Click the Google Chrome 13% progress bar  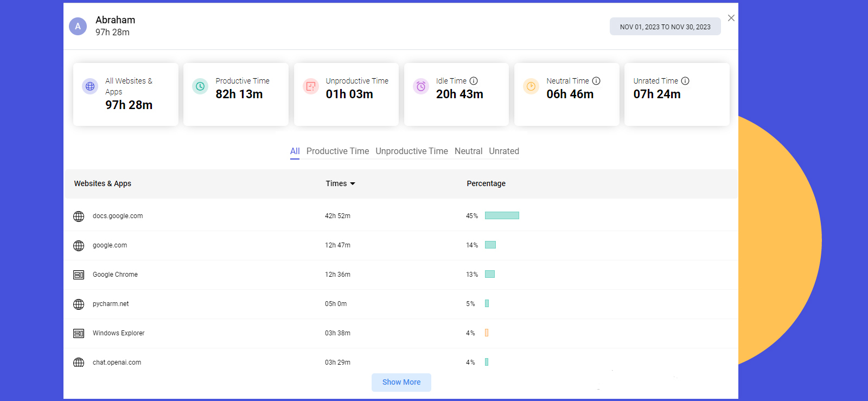click(490, 274)
